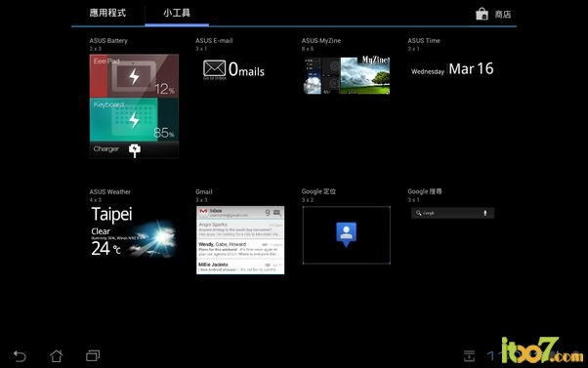Viewport: 588px width, 368px height.
Task: Open the Home screen icon
Action: click(x=57, y=355)
